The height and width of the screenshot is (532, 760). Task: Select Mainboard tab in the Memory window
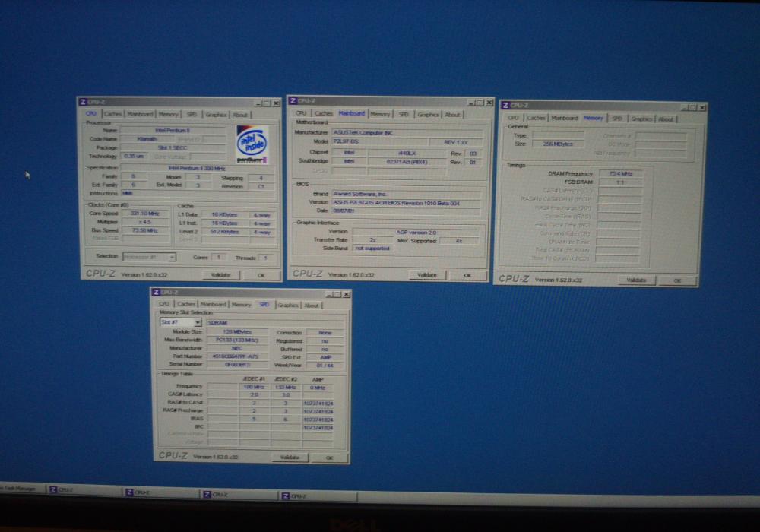point(564,118)
